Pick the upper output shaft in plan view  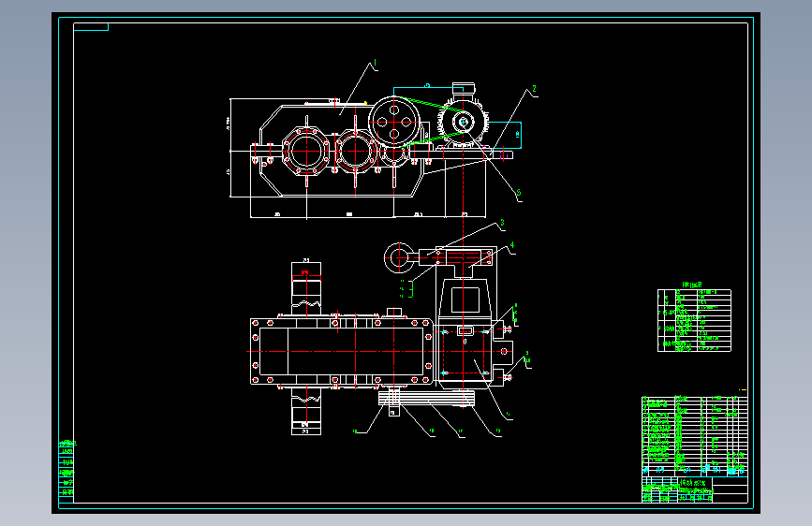[306, 288]
